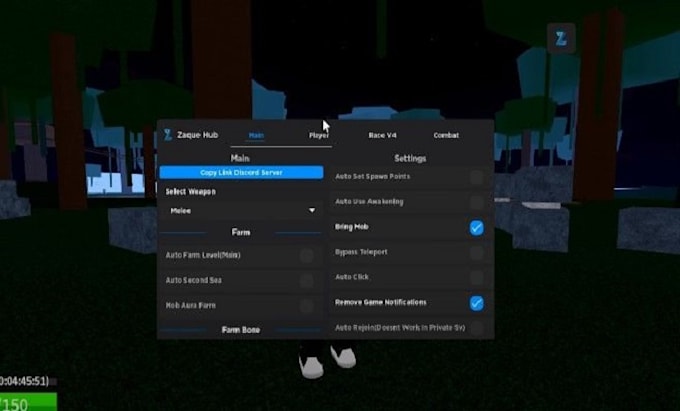Viewport: 680px width, 411px height.
Task: Open the Race V4 tab
Action: coord(382,135)
